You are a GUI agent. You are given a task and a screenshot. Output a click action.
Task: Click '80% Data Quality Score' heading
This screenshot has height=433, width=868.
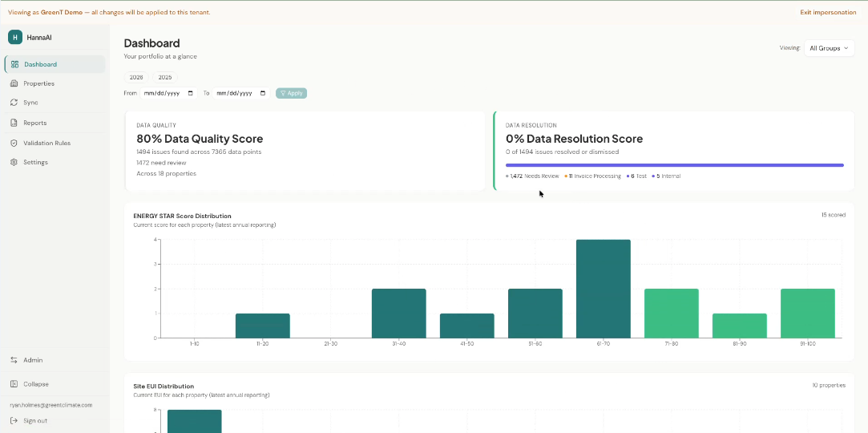[x=200, y=139]
